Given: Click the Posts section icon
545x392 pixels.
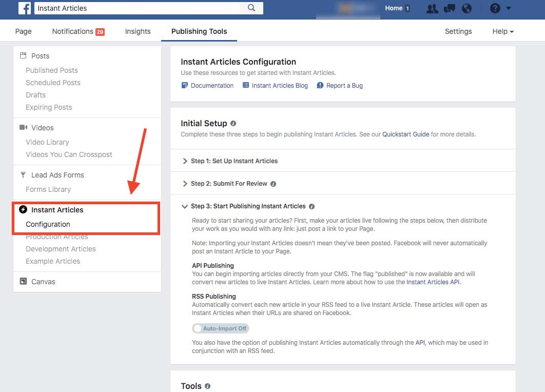Looking at the screenshot, I should [x=23, y=55].
